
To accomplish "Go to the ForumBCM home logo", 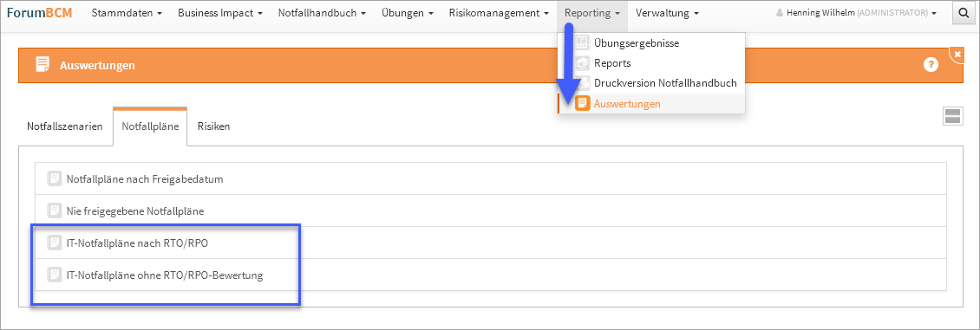I will click(39, 12).
